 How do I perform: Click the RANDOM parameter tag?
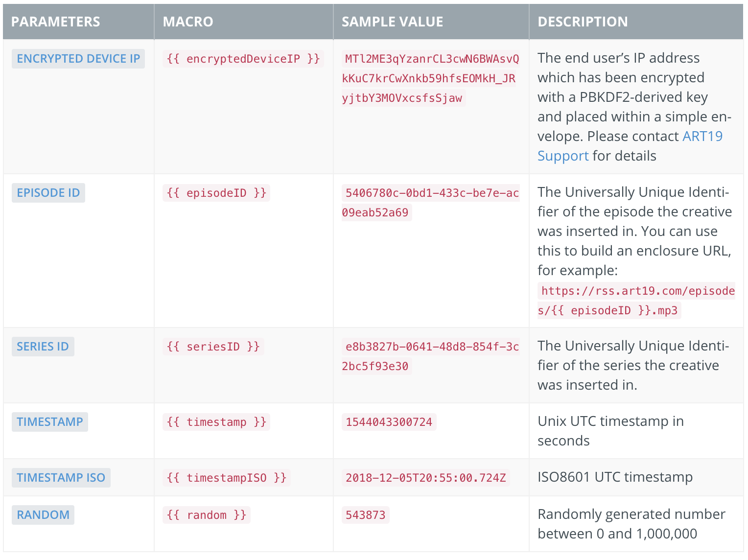click(43, 515)
